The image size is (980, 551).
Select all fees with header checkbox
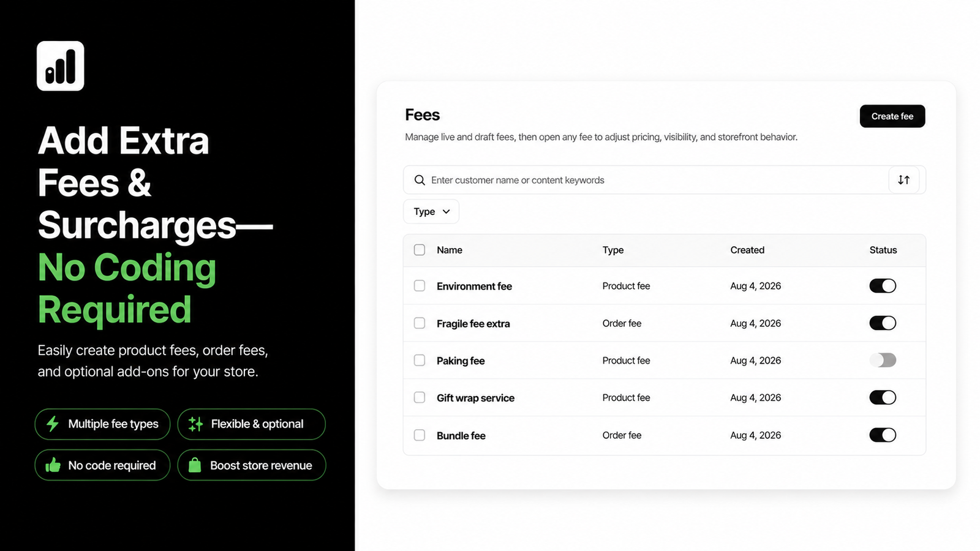coord(420,250)
